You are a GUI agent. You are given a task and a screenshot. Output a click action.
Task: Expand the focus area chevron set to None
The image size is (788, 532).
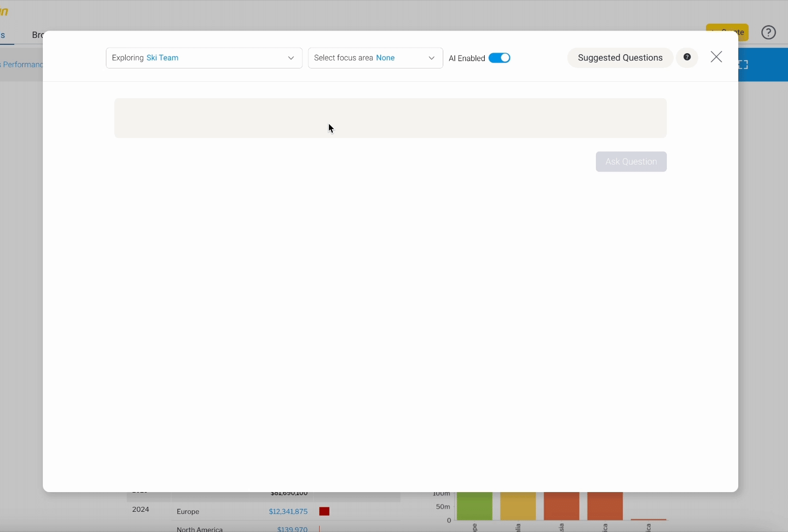431,58
